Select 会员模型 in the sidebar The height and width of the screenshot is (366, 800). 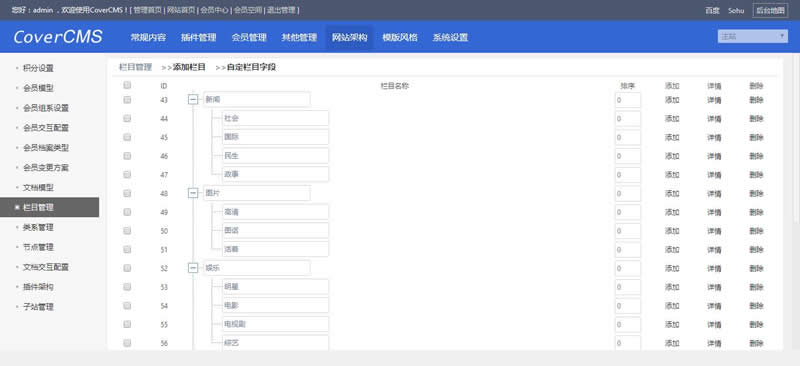pyautogui.click(x=38, y=88)
